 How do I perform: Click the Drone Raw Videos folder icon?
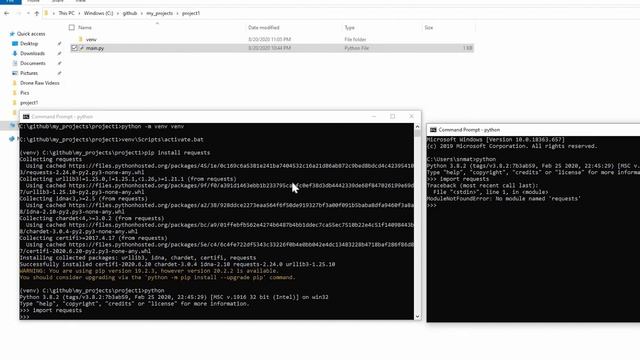click(x=15, y=83)
